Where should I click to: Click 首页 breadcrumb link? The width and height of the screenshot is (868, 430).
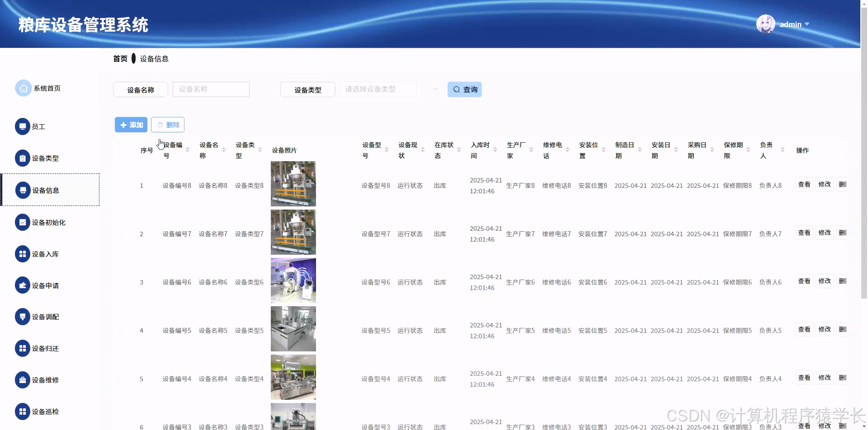tap(120, 59)
